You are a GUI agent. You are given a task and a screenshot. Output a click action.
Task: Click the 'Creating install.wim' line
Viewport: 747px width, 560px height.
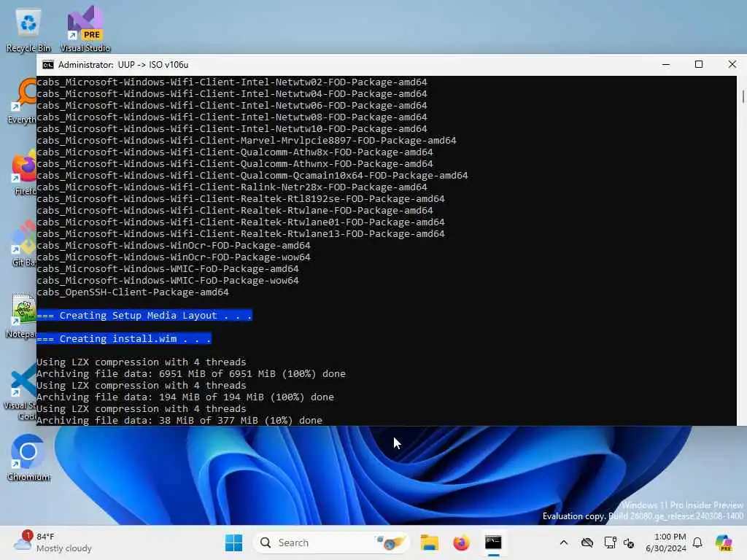[124, 338]
